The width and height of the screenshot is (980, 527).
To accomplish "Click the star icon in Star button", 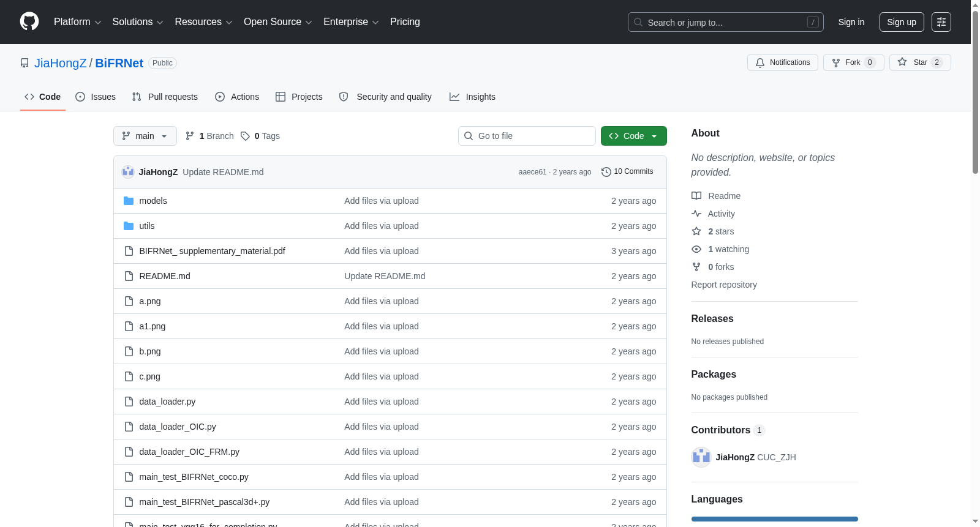I will pyautogui.click(x=902, y=62).
